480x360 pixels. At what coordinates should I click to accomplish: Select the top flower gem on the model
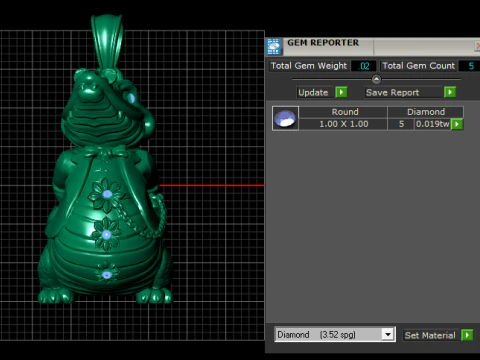(107, 194)
